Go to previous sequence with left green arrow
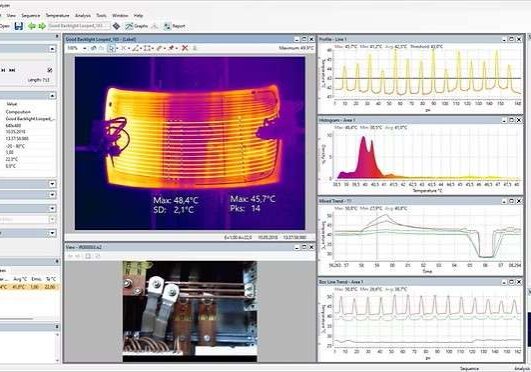This screenshot has width=531, height=372. point(31,26)
